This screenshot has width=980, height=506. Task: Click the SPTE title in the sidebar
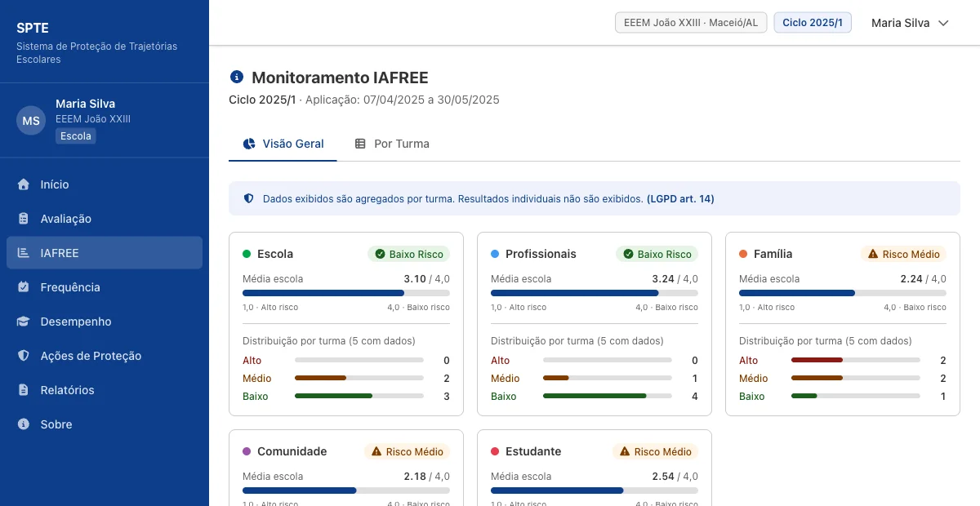pyautogui.click(x=33, y=28)
